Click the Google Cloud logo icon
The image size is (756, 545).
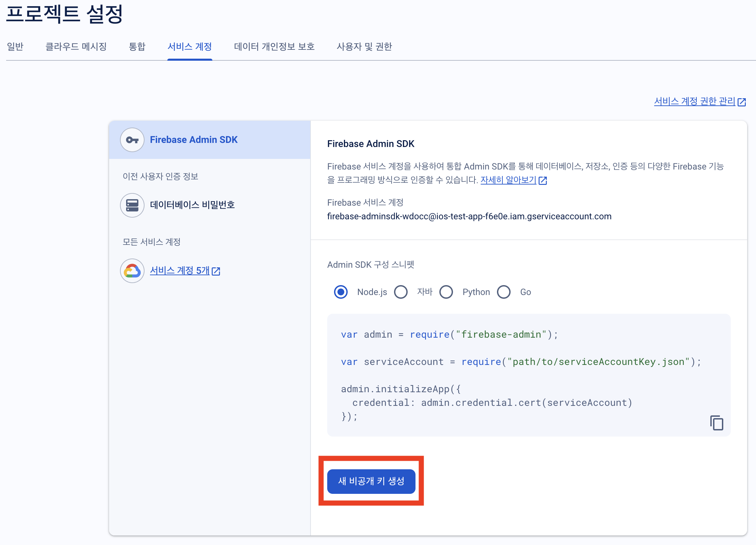132,271
